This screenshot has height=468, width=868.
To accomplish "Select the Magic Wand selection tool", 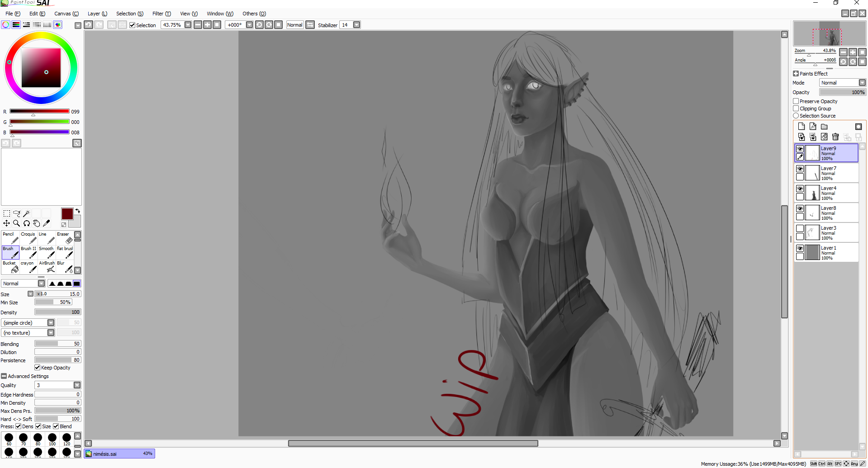I will click(x=27, y=213).
